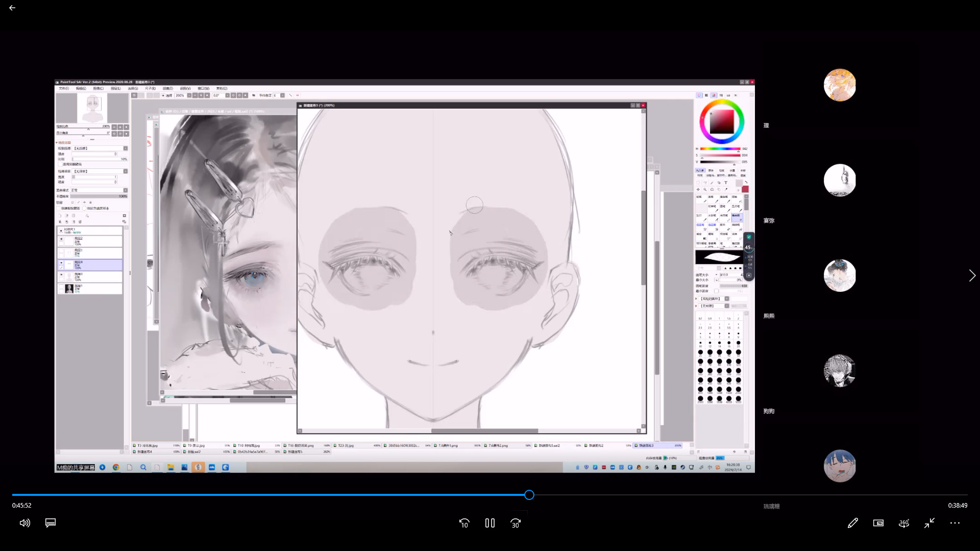
Task: Exit full screen mode
Action: [x=929, y=523]
